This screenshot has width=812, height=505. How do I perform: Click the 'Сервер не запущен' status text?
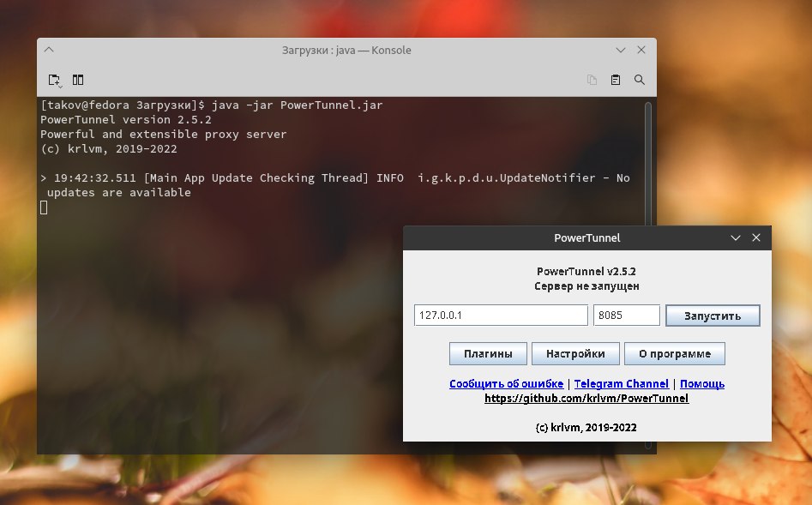tap(586, 286)
